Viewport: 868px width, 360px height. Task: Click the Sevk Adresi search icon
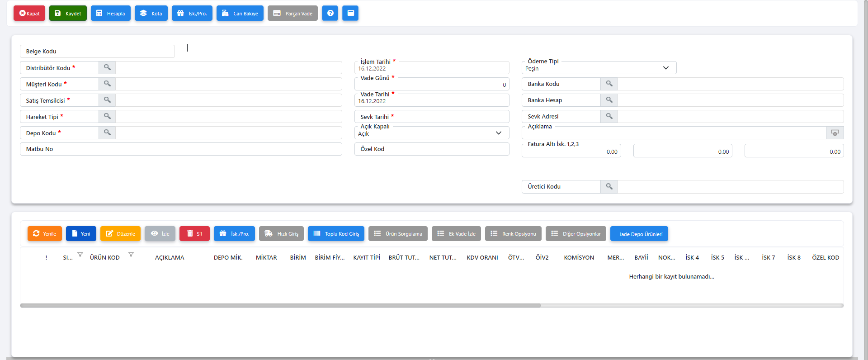coord(609,116)
